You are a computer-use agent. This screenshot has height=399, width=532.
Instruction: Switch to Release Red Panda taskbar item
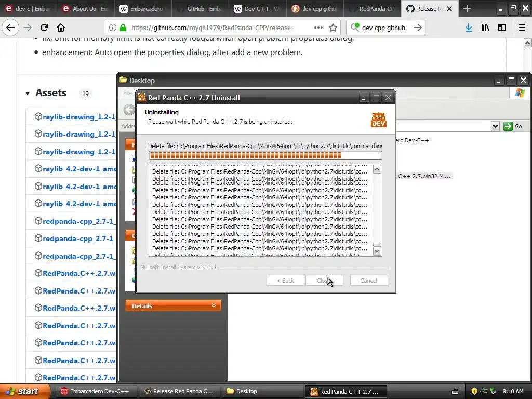pyautogui.click(x=179, y=391)
